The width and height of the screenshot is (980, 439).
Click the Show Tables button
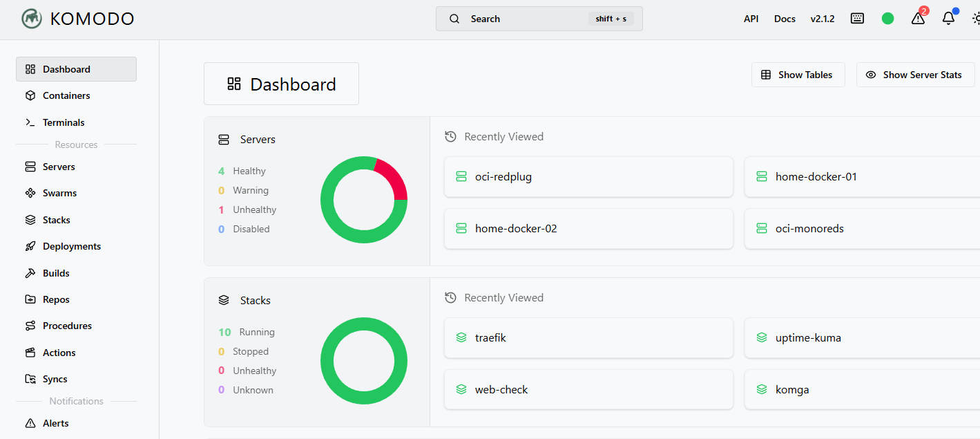798,75
